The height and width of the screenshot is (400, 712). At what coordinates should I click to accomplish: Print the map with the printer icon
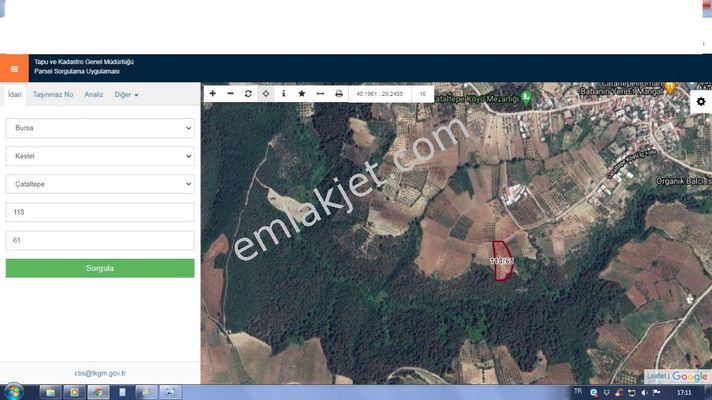pyautogui.click(x=339, y=94)
